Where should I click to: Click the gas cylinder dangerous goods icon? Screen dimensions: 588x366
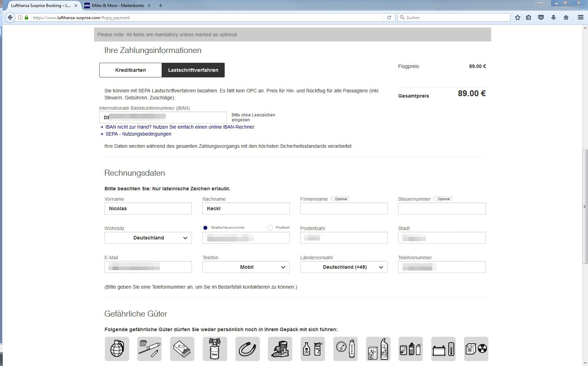pos(215,349)
